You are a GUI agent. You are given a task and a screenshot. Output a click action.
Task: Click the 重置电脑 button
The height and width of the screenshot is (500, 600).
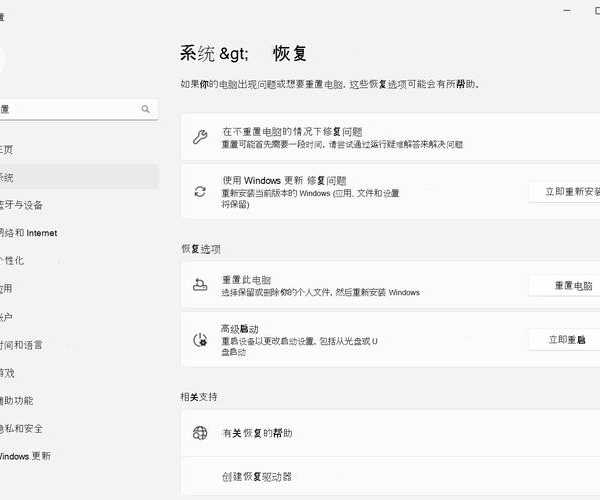tap(564, 285)
